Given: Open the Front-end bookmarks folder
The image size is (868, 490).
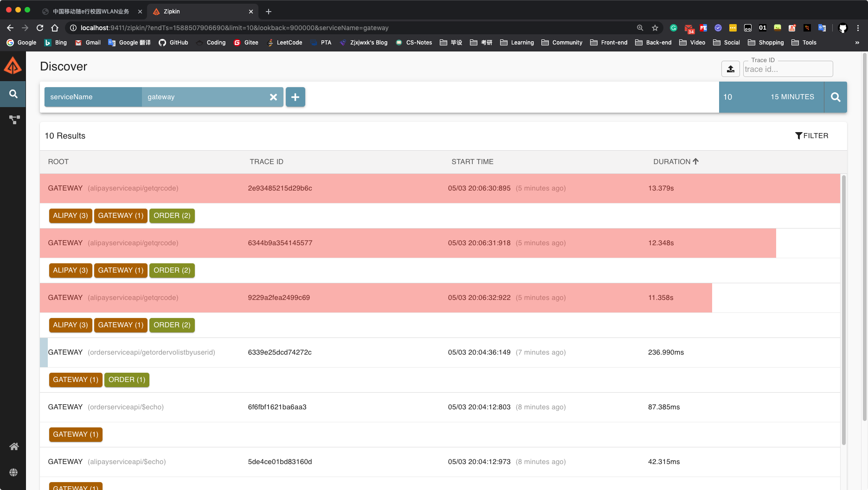Looking at the screenshot, I should coord(609,42).
